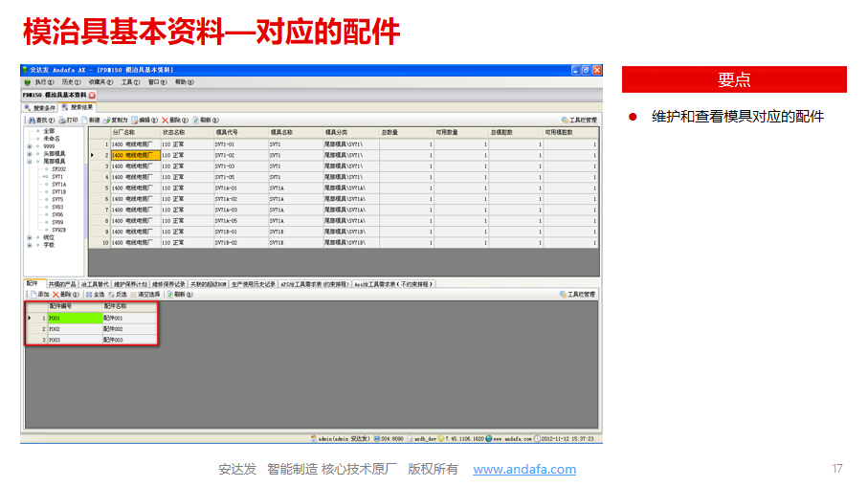
Task: Select the SV71A item in the tree
Action: (x=58, y=185)
